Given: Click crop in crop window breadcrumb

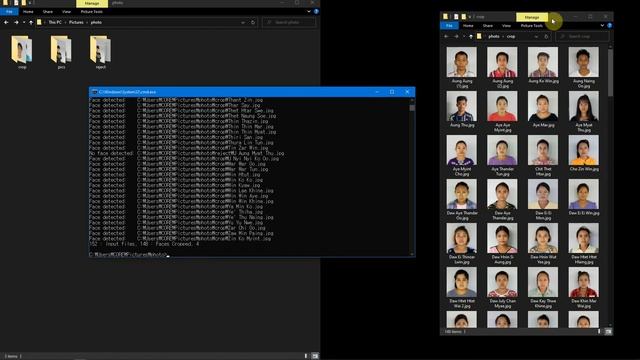Looking at the screenshot, I should (511, 36).
